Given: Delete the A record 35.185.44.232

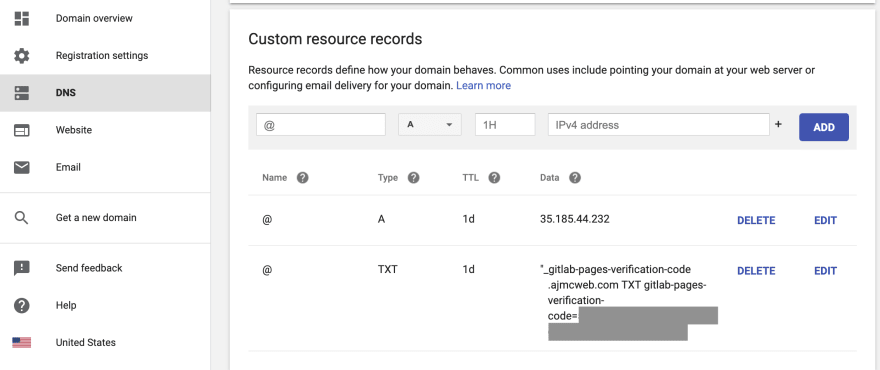Looking at the screenshot, I should (756, 221).
